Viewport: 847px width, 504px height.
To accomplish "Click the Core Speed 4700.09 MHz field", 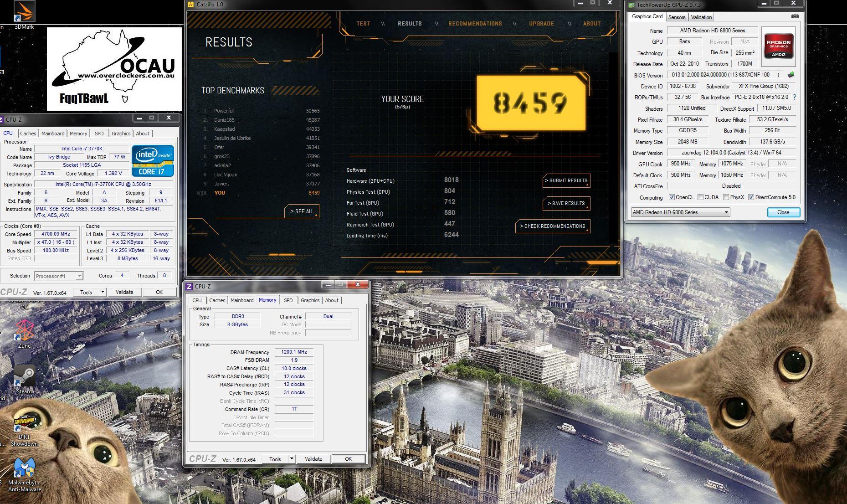I will point(56,234).
